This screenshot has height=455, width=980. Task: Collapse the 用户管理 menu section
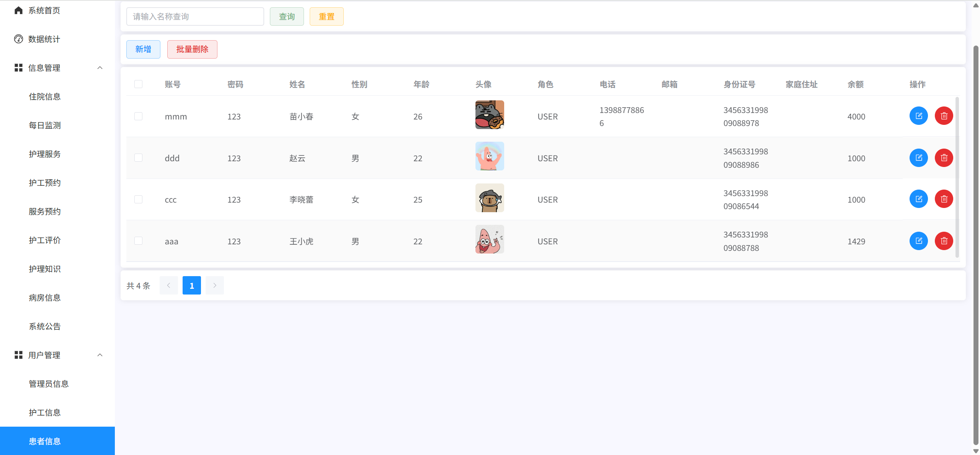point(100,355)
